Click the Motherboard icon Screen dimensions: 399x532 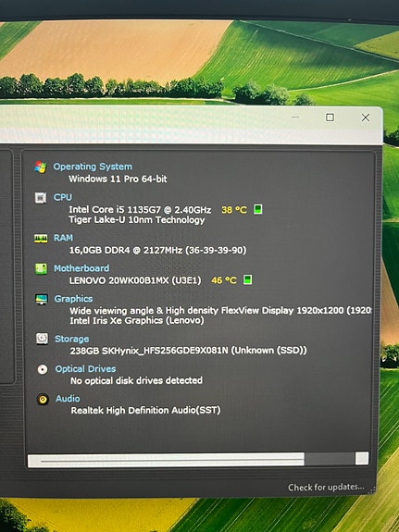click(41, 268)
